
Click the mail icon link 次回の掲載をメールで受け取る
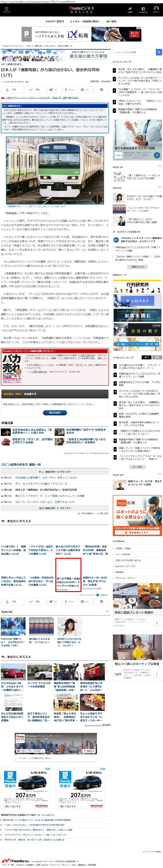[x=93, y=514]
